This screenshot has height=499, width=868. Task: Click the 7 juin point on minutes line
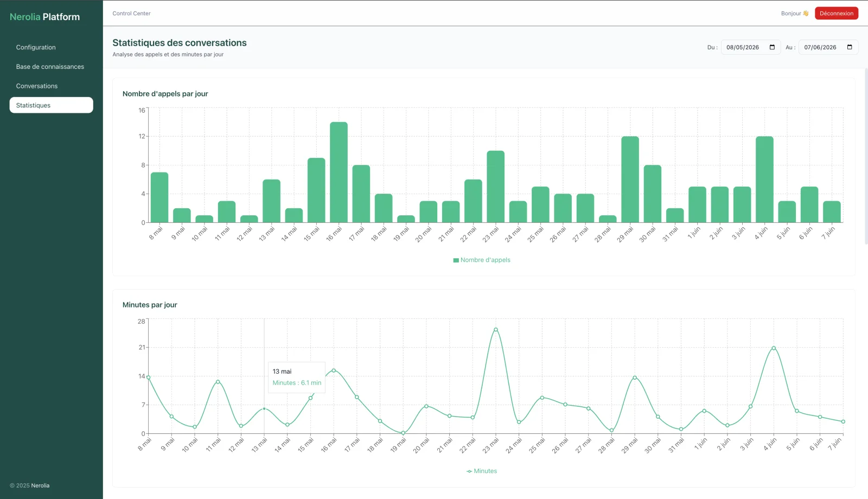coord(843,421)
